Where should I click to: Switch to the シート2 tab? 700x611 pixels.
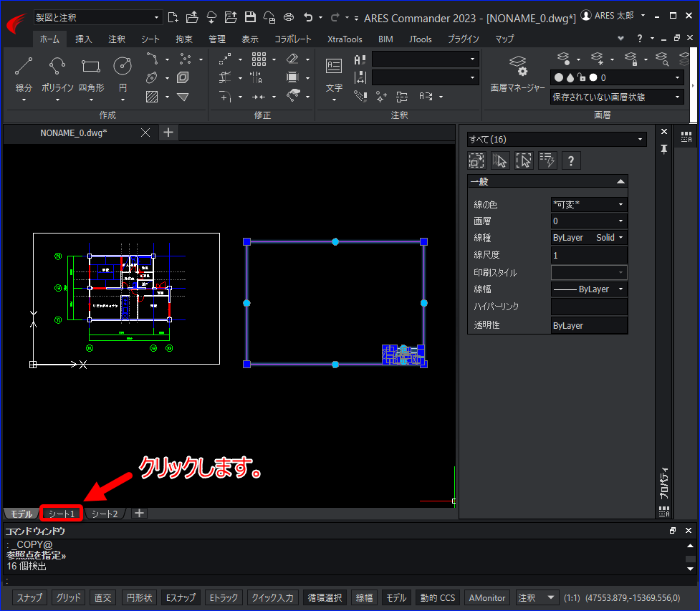pyautogui.click(x=105, y=514)
